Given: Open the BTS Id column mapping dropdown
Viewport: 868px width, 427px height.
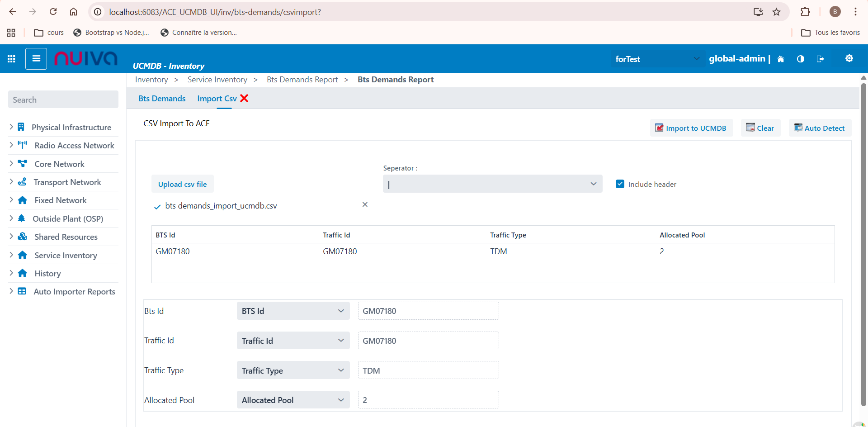Looking at the screenshot, I should coord(293,311).
